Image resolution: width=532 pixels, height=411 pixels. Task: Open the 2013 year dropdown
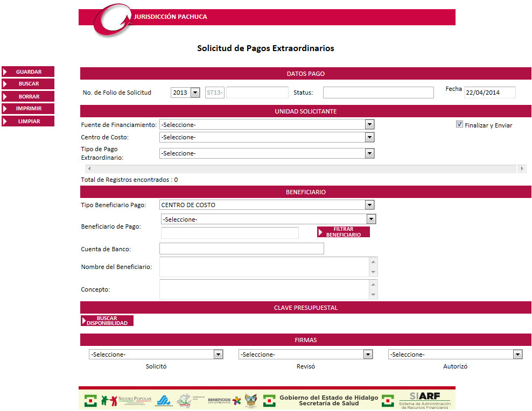[185, 93]
